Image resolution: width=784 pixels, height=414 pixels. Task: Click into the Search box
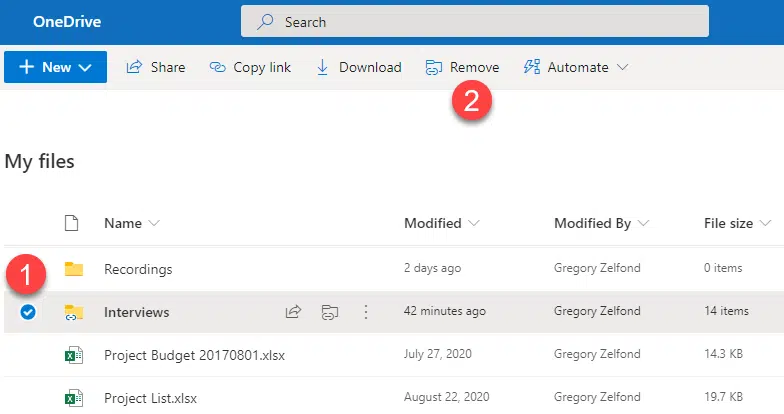[475, 21]
